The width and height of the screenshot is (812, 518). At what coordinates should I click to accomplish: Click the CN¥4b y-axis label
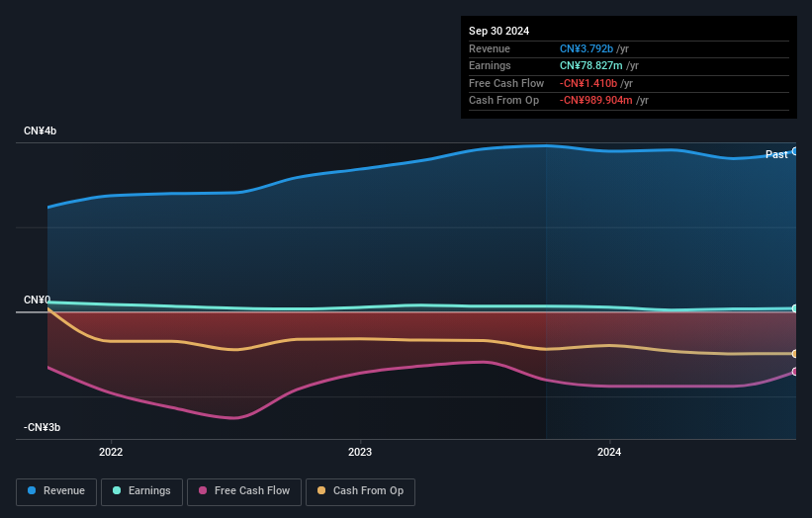coord(40,130)
